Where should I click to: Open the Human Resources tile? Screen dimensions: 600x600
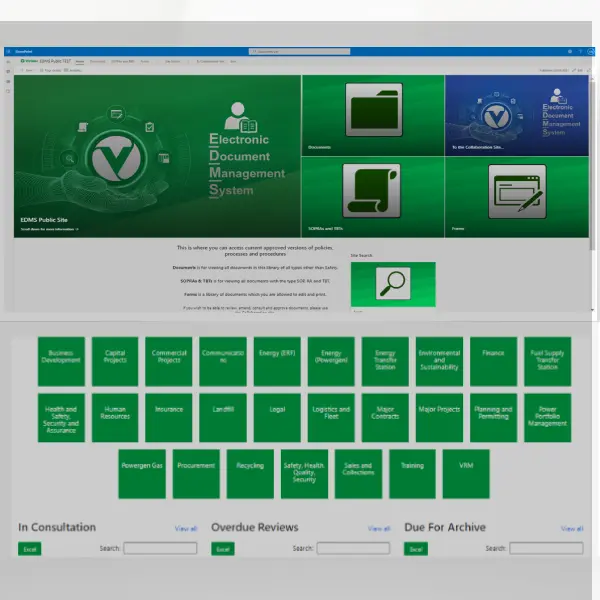116,417
